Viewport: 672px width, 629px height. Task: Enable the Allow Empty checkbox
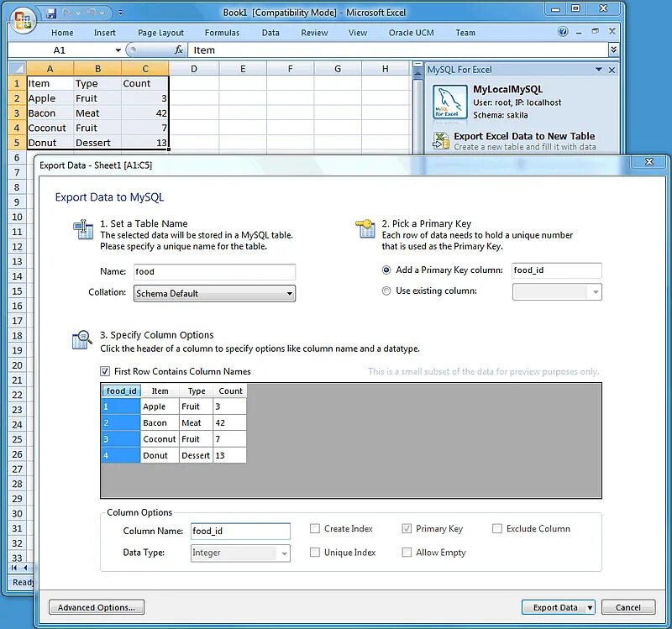[407, 553]
